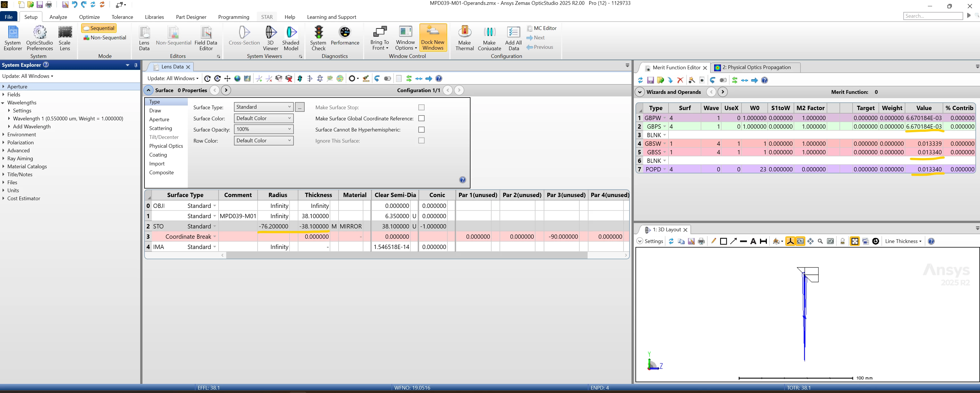The image size is (980, 393).
Task: Switch to the Optimize ribbon tab
Action: tap(89, 17)
